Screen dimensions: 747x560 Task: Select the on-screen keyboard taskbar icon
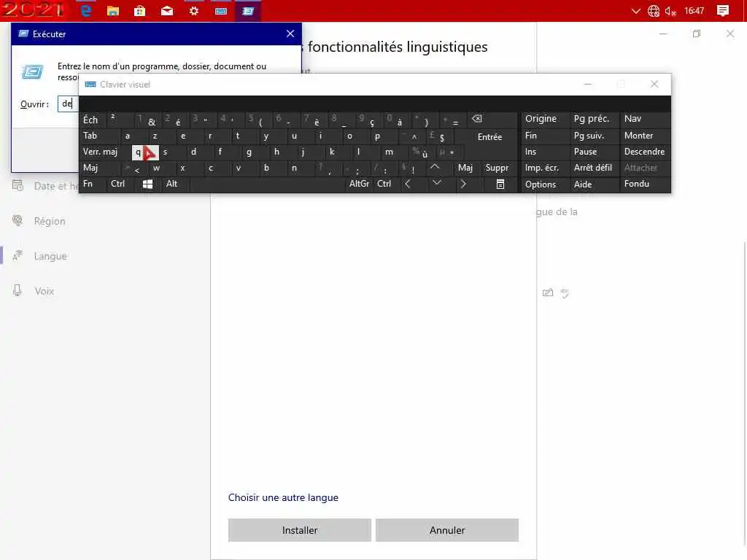(221, 11)
